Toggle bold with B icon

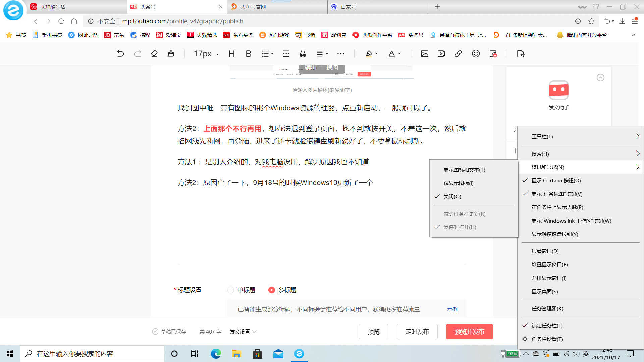(248, 54)
